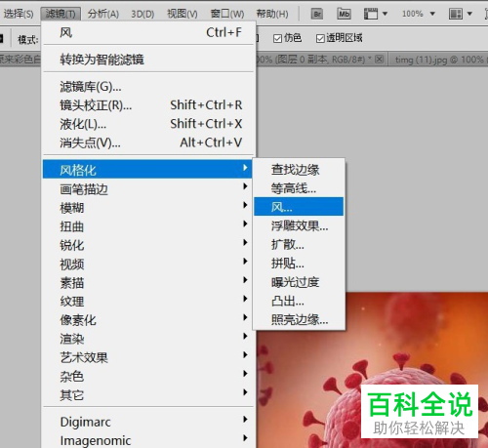Expand the 扭曲 submenu
Screen dimensions: 488x448
point(148,226)
